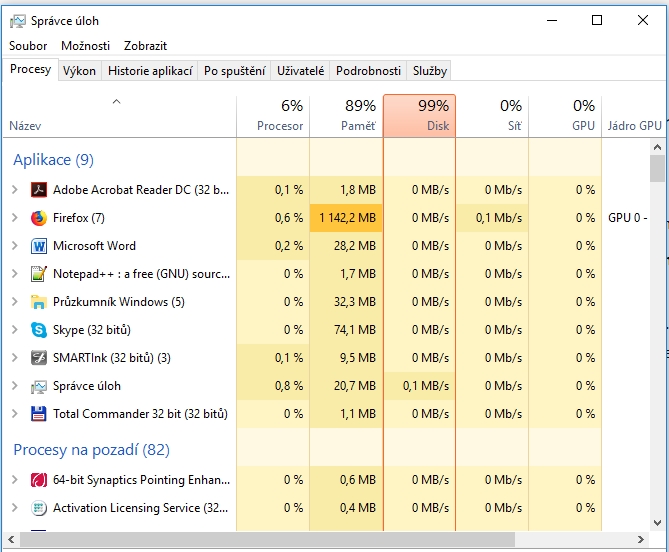
Task: Expand the Activation Licensing Service row
Action: tap(14, 508)
